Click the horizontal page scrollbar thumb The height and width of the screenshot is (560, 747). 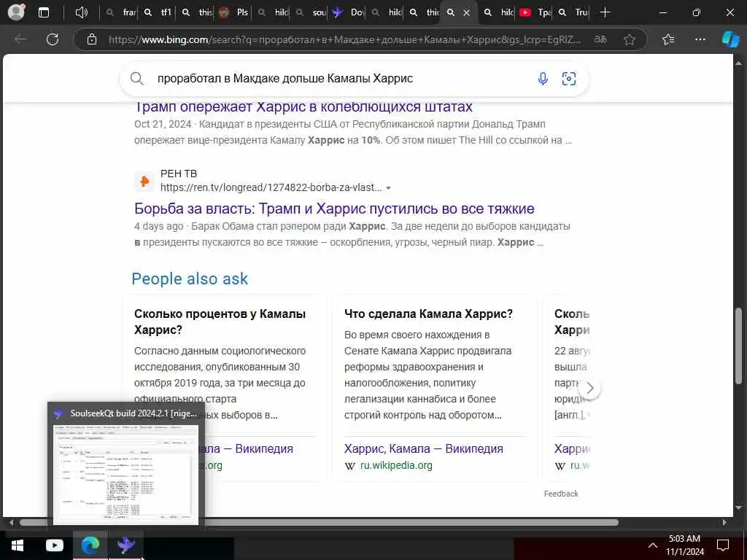click(x=319, y=522)
